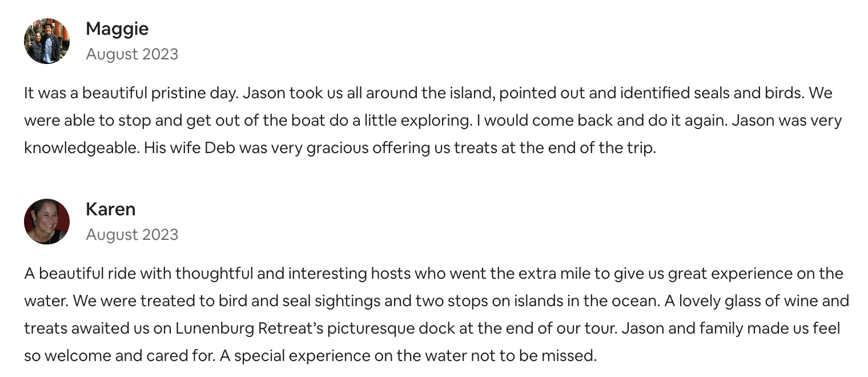868x377 pixels.
Task: Click the reviewer name Maggie
Action: point(117,29)
